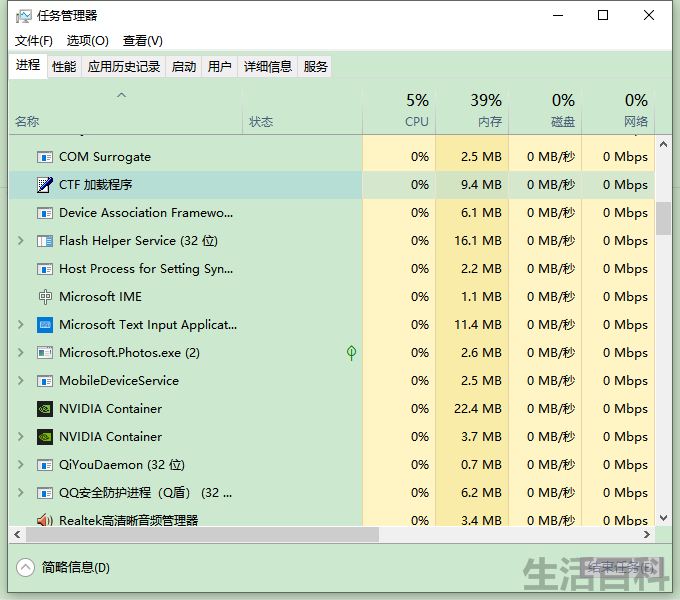Click the Microsoft Text Input Application icon
The image size is (680, 600).
click(45, 325)
